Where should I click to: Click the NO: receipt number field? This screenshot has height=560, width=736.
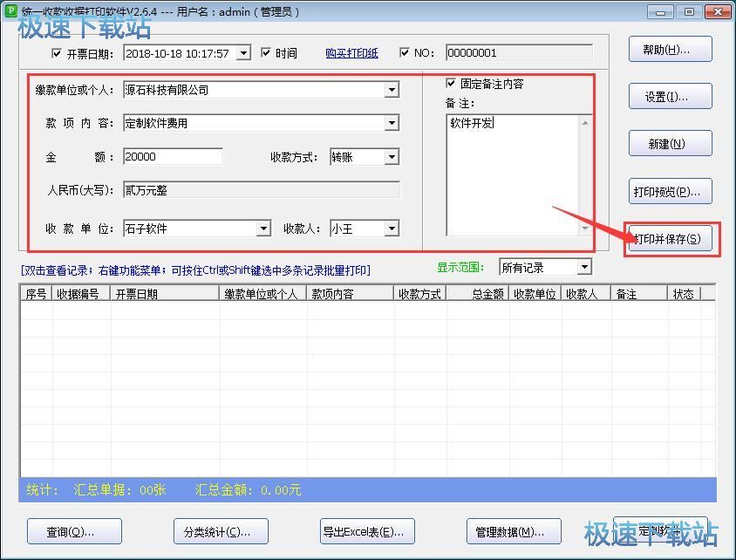coord(519,52)
